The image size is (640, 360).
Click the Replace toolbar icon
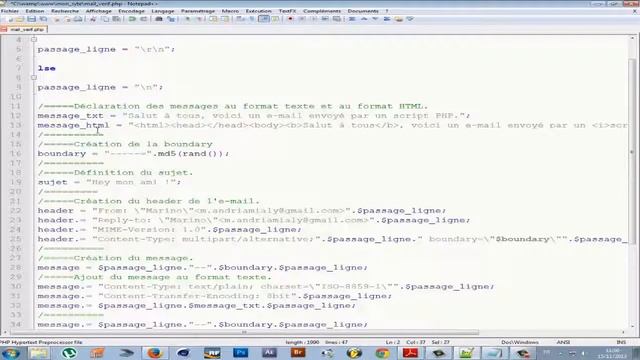171,19
